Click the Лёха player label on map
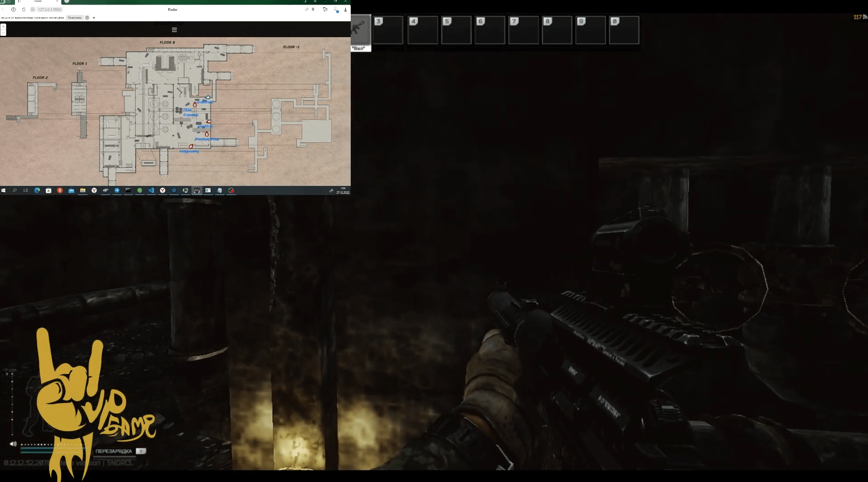The height and width of the screenshot is (482, 868). coord(187,110)
